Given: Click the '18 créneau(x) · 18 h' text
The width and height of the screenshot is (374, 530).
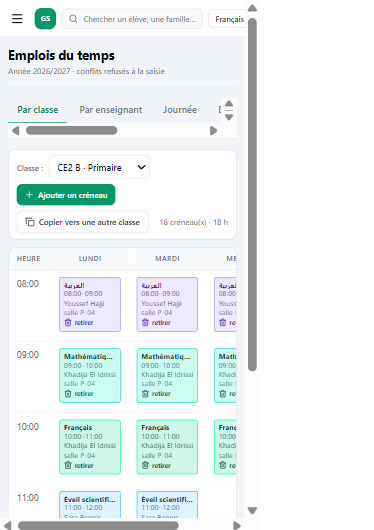Looking at the screenshot, I should tap(194, 222).
